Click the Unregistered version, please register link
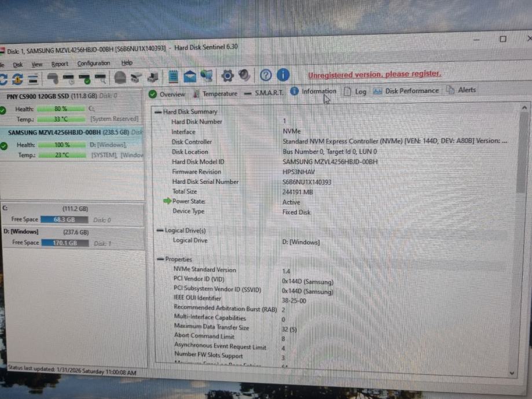The width and height of the screenshot is (532, 399). click(x=374, y=74)
